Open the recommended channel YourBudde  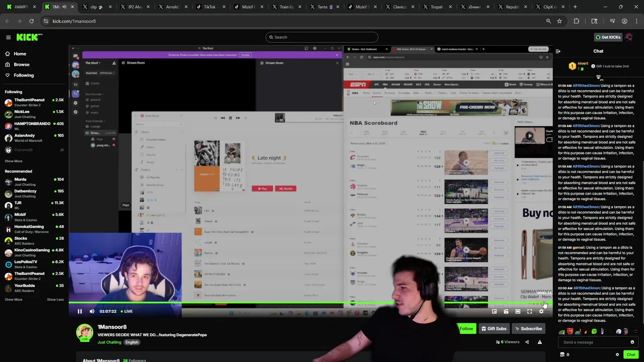(x=34, y=288)
